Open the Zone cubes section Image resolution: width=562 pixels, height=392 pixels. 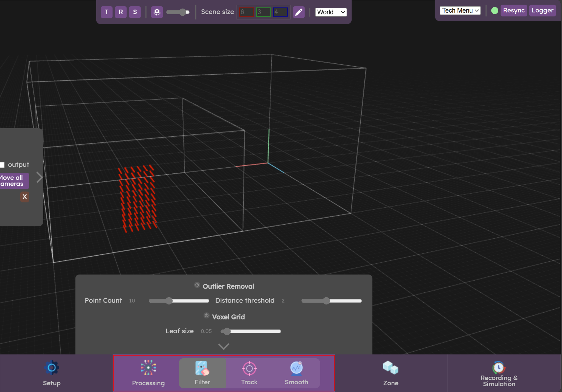coord(390,373)
